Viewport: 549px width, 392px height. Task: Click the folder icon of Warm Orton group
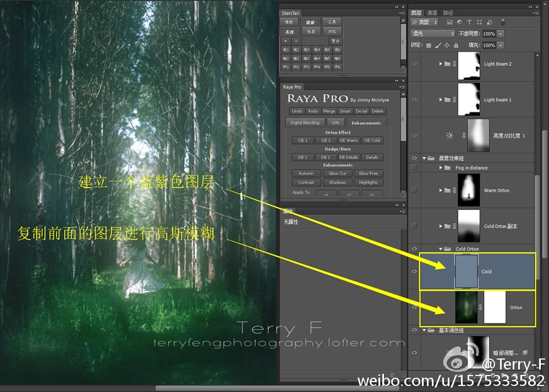pyautogui.click(x=447, y=190)
